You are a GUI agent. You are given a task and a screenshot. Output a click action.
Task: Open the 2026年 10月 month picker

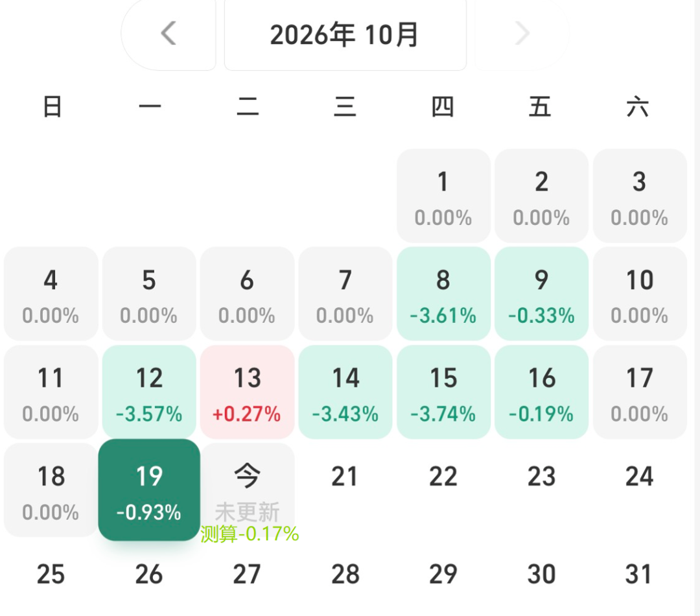345,34
